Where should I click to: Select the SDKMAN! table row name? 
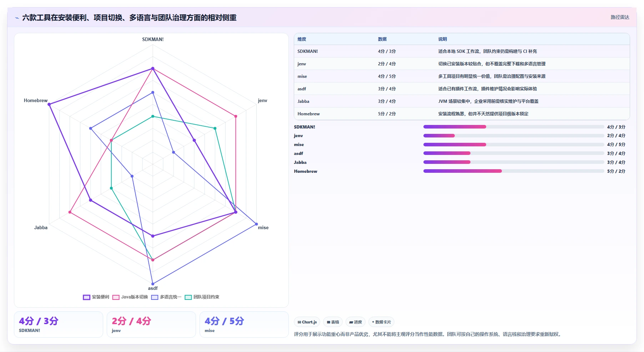308,51
